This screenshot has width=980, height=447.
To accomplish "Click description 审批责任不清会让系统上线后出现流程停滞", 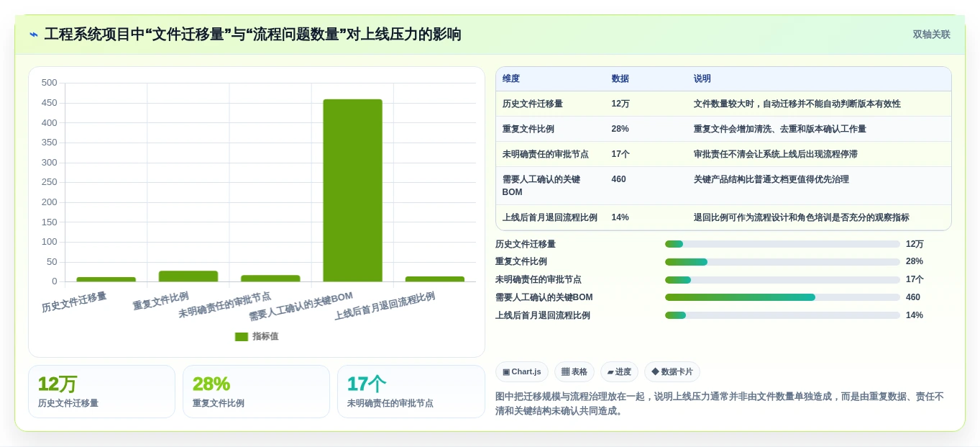I will [775, 154].
